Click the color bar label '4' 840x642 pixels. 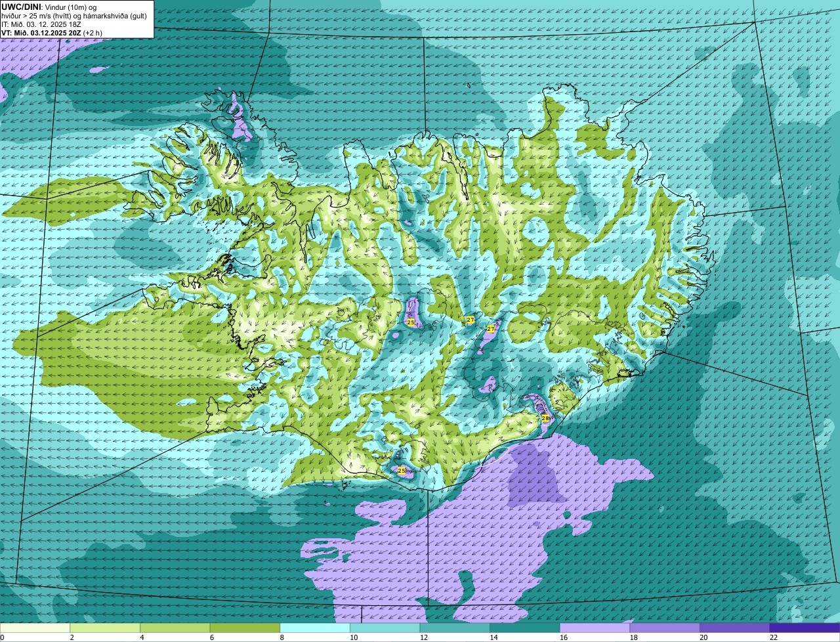(x=142, y=637)
